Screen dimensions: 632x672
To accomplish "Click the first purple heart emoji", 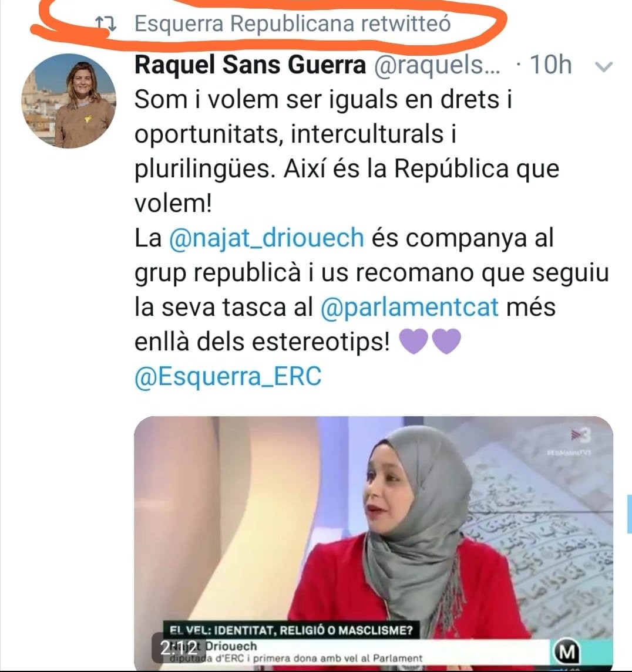I will click(x=414, y=342).
